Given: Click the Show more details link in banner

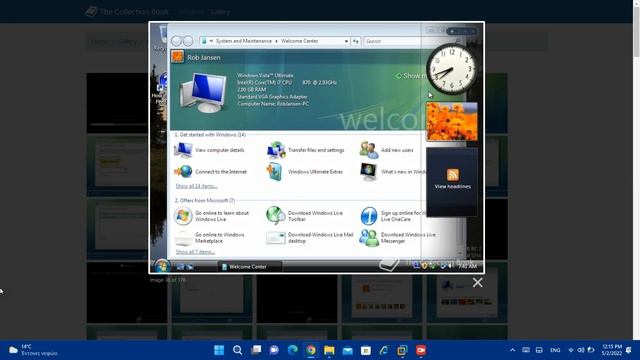Looking at the screenshot, I should tap(411, 76).
